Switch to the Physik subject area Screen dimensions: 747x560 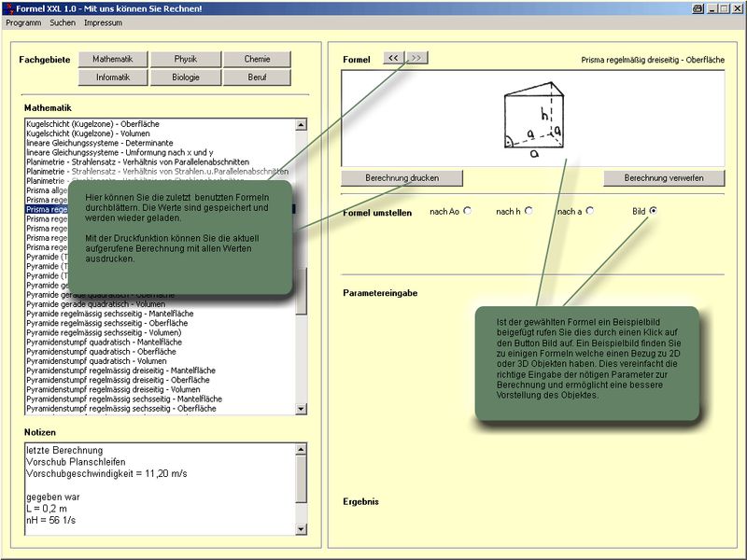(185, 59)
